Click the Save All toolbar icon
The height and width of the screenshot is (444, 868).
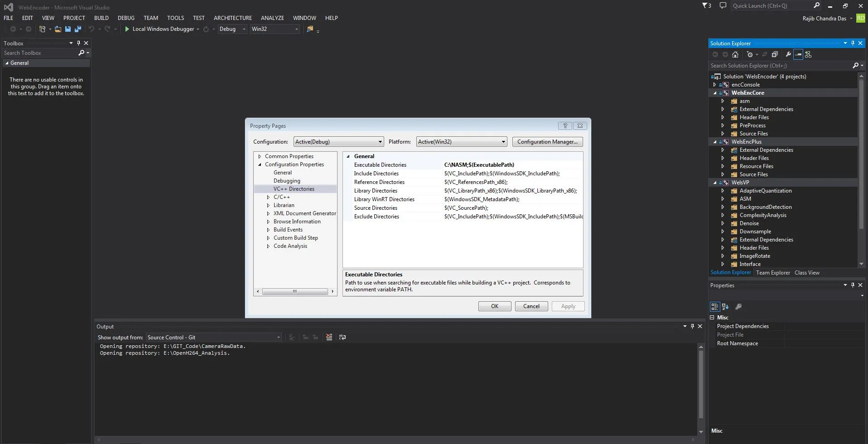point(78,29)
